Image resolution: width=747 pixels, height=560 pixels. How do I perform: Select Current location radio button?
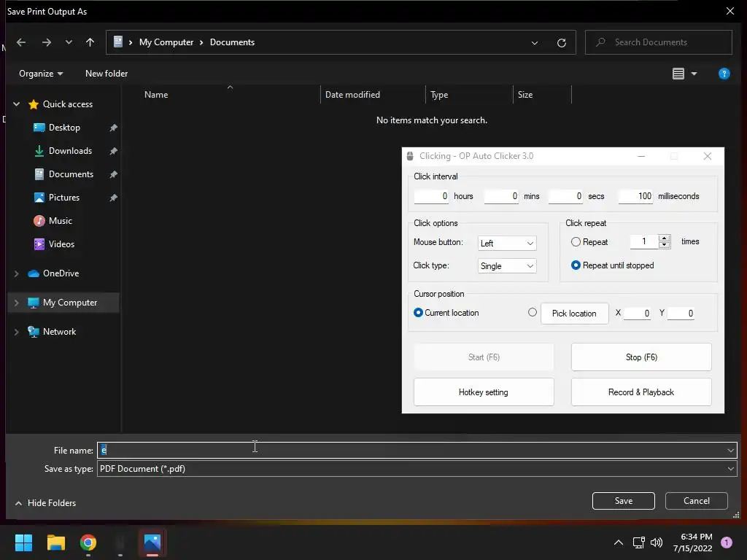(x=418, y=313)
